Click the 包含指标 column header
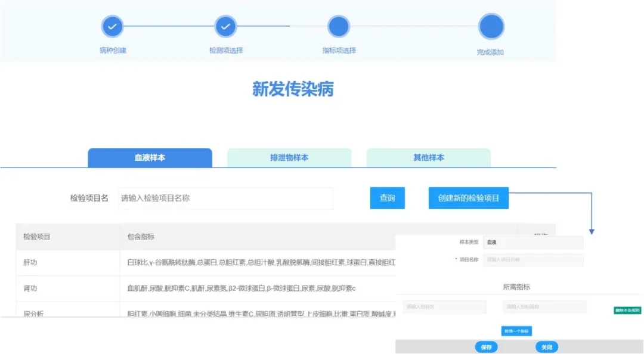The image size is (644, 354). pyautogui.click(x=141, y=237)
